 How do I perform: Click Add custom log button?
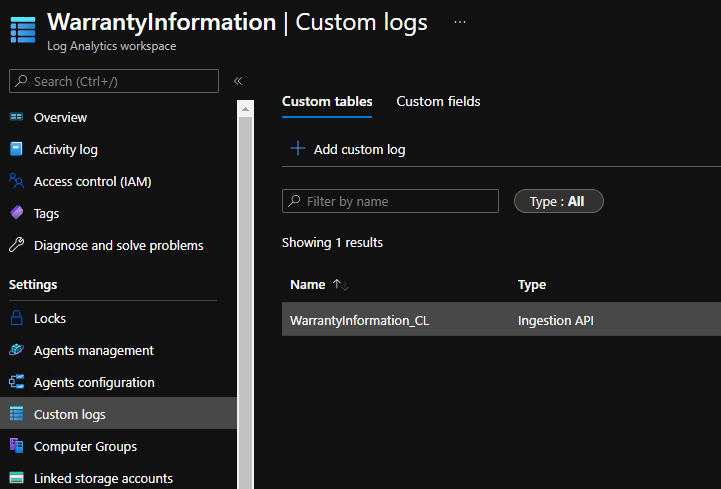pos(348,149)
